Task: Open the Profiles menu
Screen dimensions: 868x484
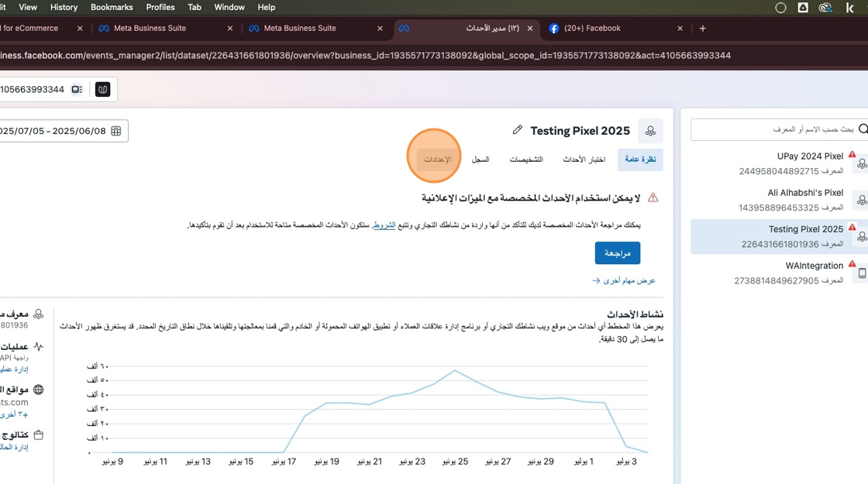Action: pyautogui.click(x=160, y=7)
